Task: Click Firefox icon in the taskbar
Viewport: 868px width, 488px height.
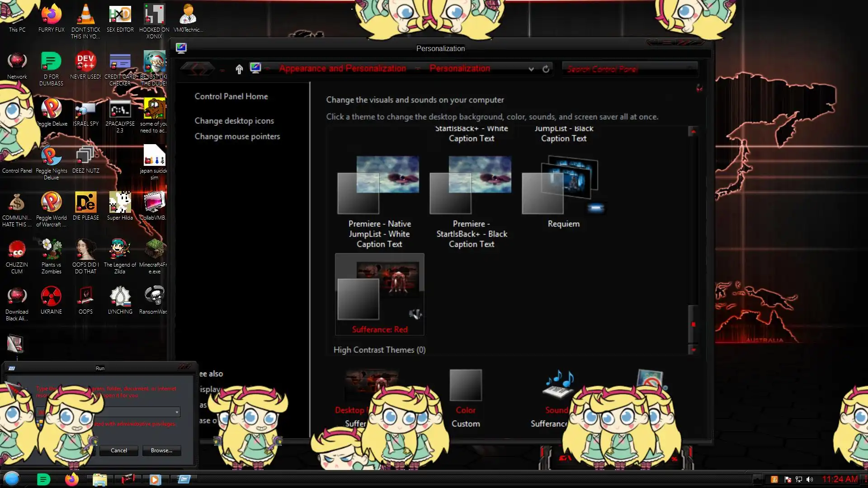Action: 71,479
